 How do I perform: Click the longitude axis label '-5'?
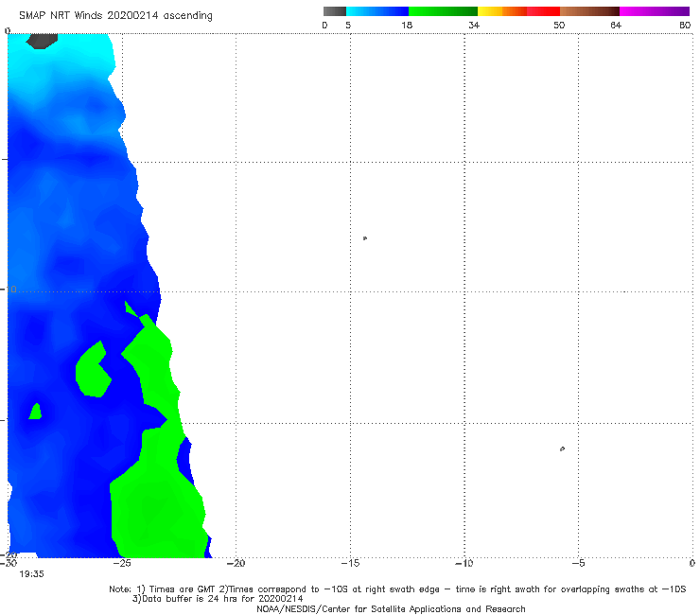(578, 563)
